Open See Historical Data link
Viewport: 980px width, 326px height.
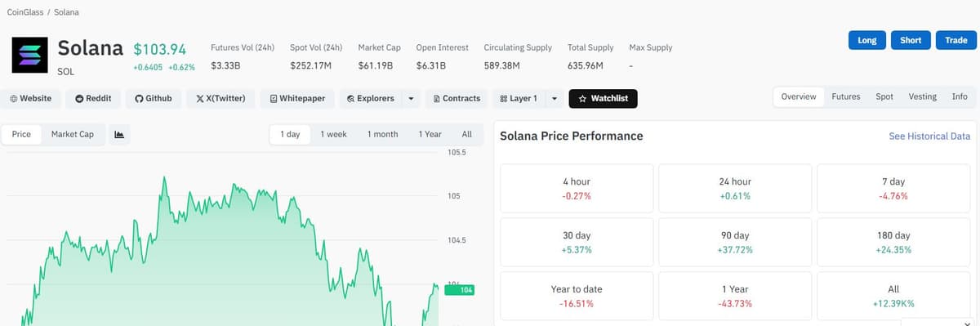point(929,136)
